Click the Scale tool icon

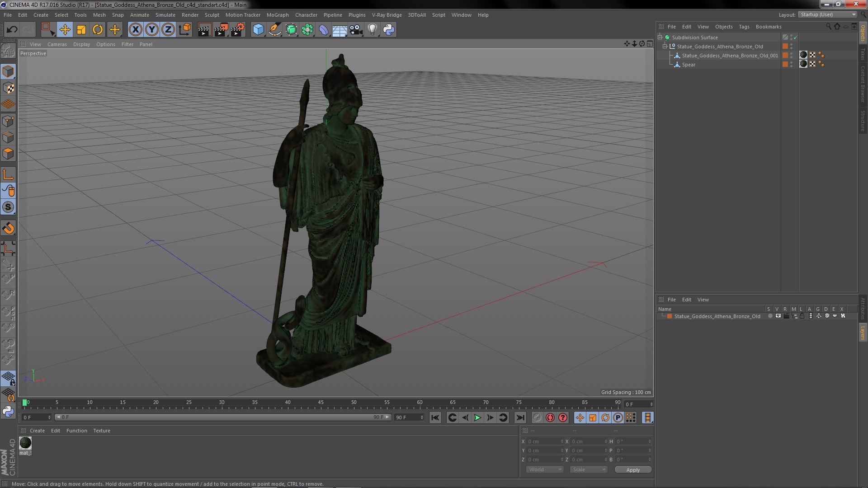click(81, 30)
